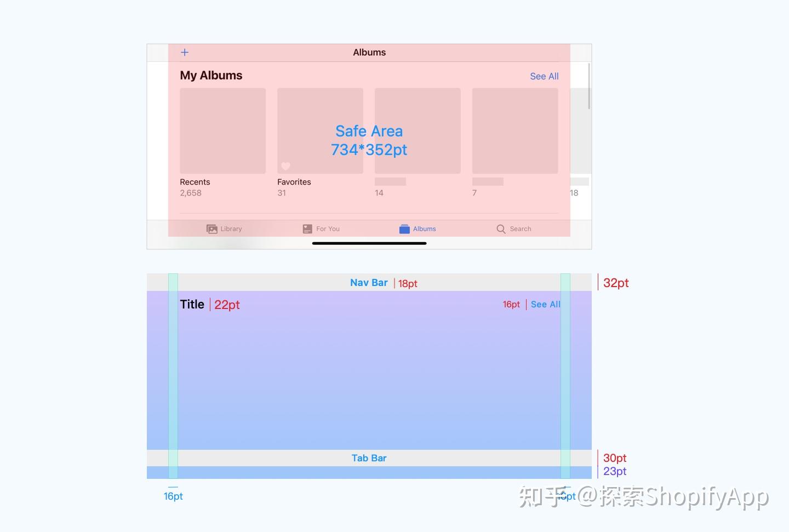Click the Nav Bar label in diagram
This screenshot has width=789, height=532.
click(x=368, y=283)
